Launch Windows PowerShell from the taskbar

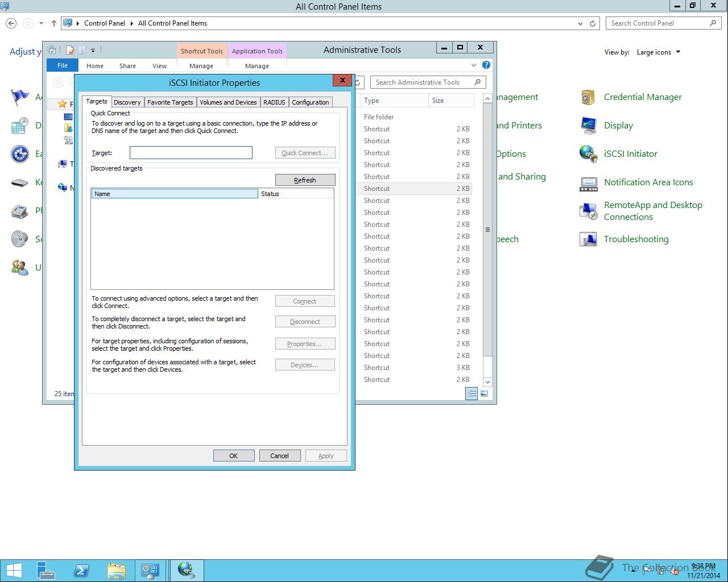[x=81, y=570]
